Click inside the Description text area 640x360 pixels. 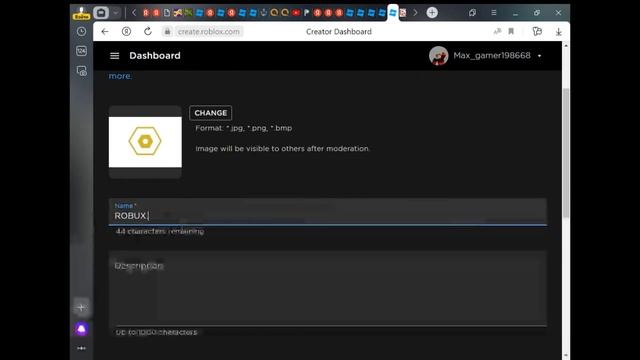tap(327, 289)
